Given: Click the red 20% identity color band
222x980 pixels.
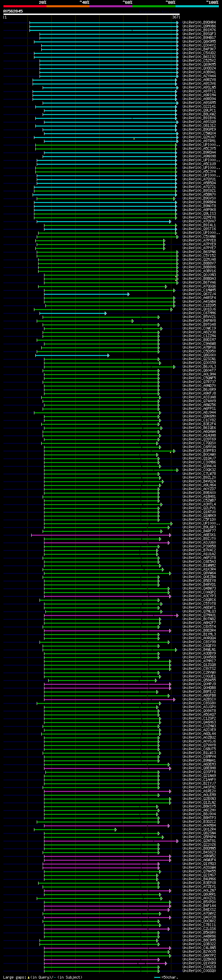Looking at the screenshot, I should (x=25, y=6).
